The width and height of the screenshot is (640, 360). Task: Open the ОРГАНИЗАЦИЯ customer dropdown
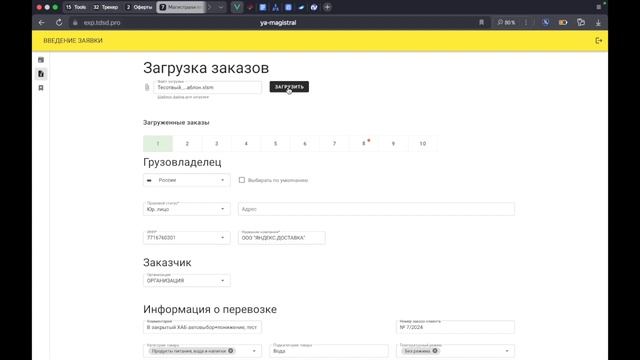coord(187,280)
